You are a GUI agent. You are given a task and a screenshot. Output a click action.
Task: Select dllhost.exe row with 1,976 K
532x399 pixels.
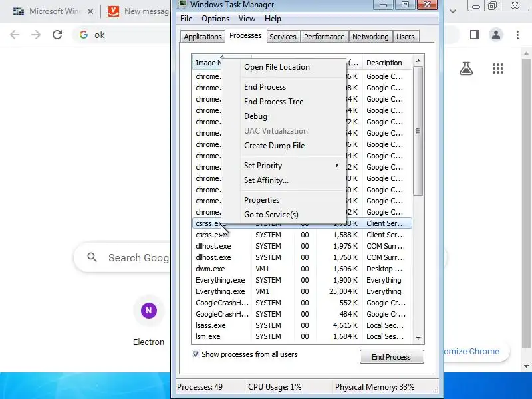(302, 246)
